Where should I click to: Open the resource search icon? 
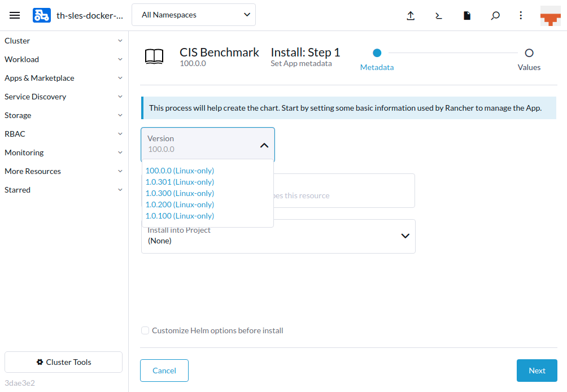495,16
